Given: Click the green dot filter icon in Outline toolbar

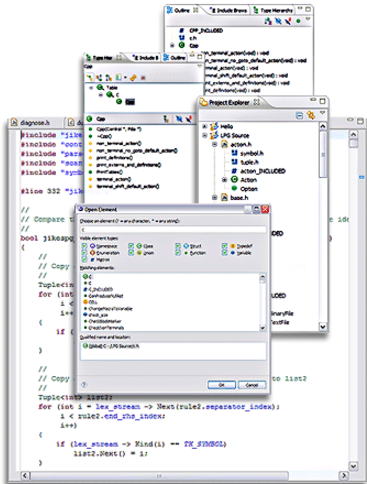Looking at the screenshot, I should [298, 21].
